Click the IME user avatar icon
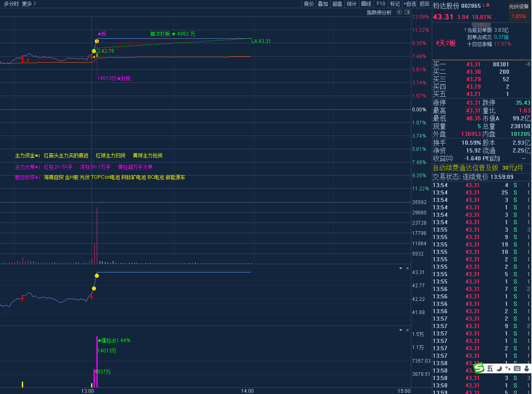 click(x=526, y=368)
